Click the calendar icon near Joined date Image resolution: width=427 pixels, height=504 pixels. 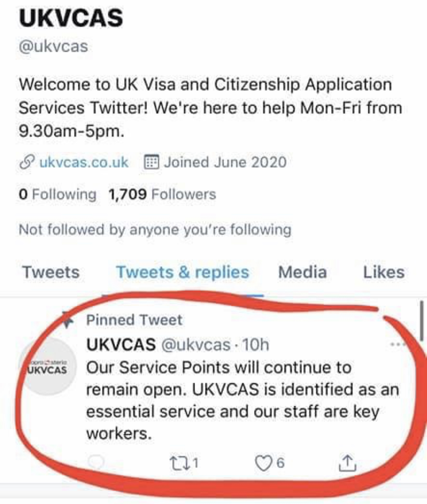[151, 162]
